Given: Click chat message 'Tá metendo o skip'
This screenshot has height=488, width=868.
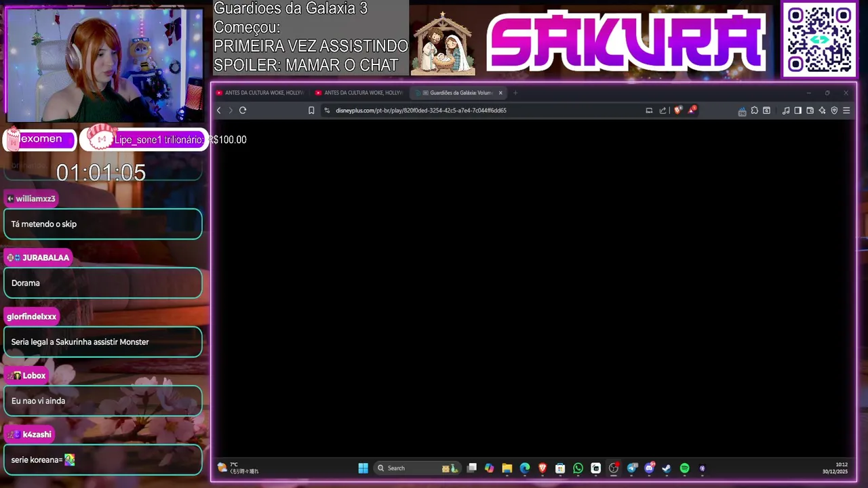Looking at the screenshot, I should (103, 224).
